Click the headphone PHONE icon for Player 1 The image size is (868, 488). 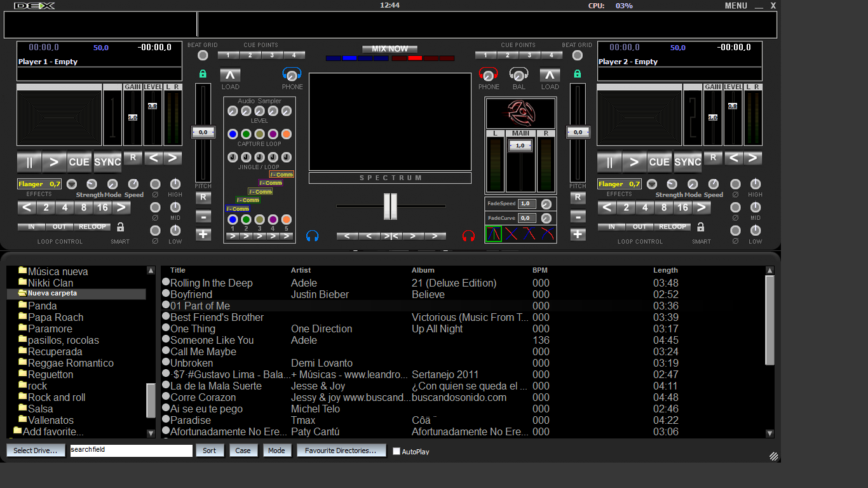click(292, 74)
